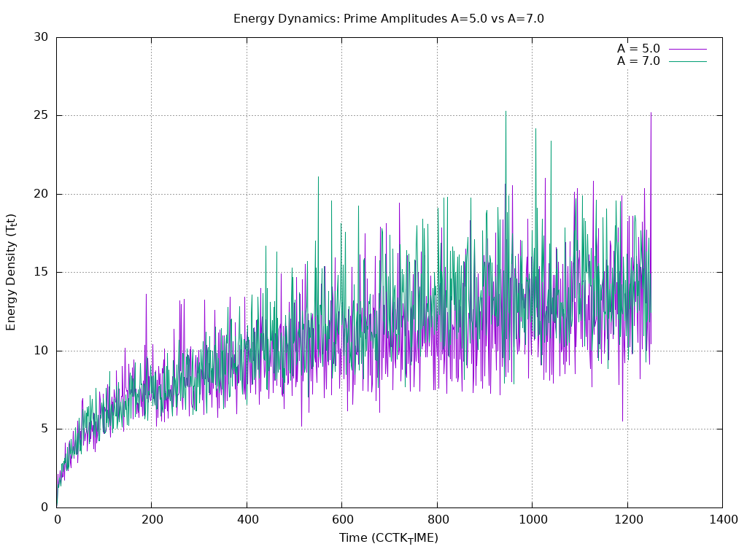Select the 1000 x-axis tick label
The height and width of the screenshot is (560, 747).
click(x=532, y=520)
